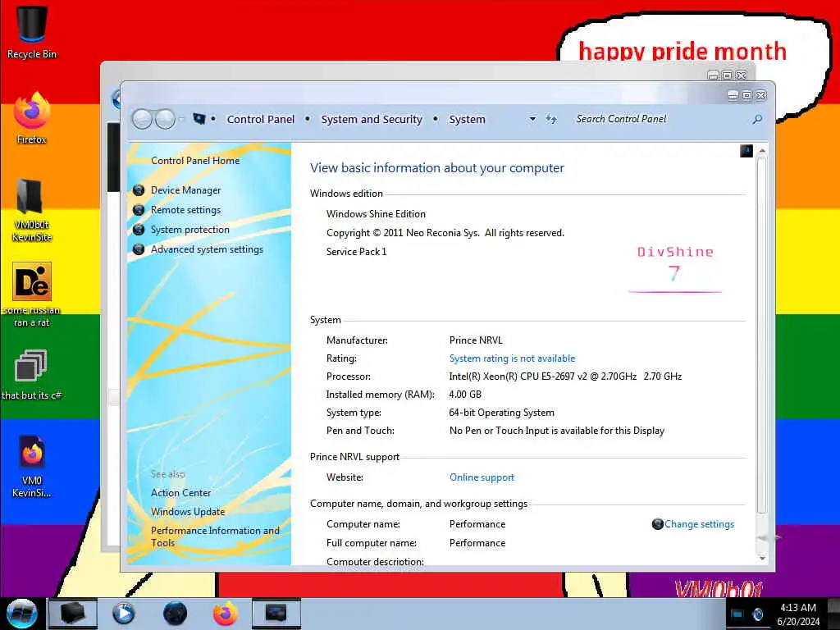This screenshot has width=840, height=630.
Task: Open the Recycle Bin desktop icon
Action: coord(32,31)
